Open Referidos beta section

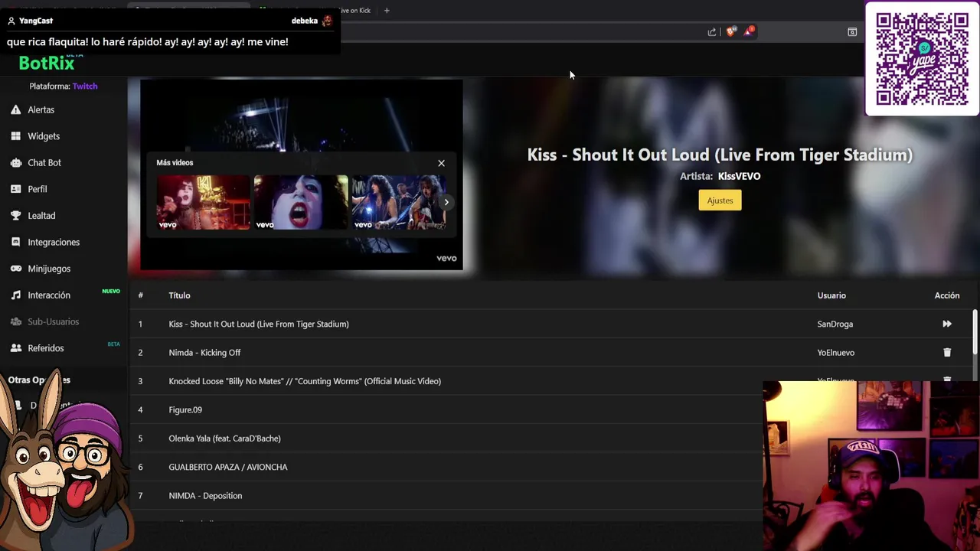click(46, 348)
